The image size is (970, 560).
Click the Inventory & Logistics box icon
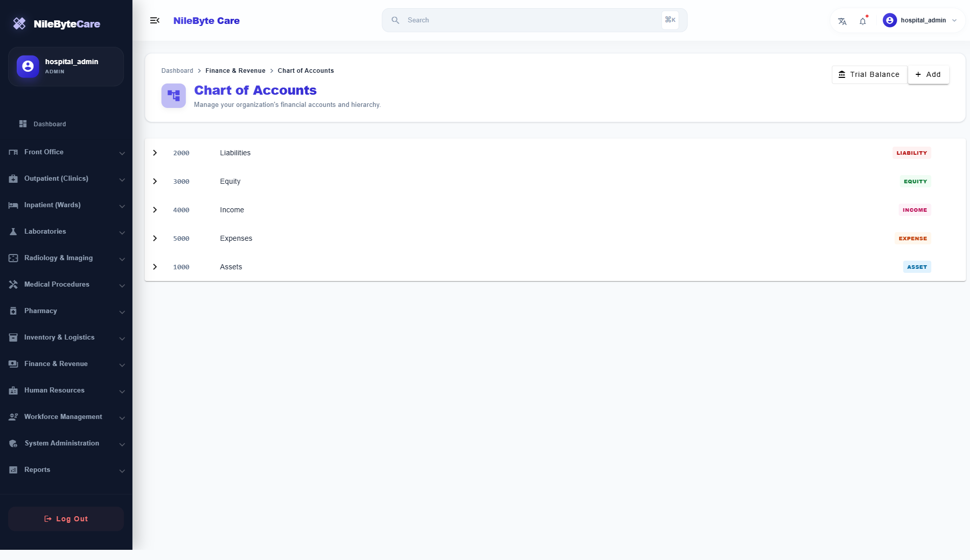(x=13, y=338)
